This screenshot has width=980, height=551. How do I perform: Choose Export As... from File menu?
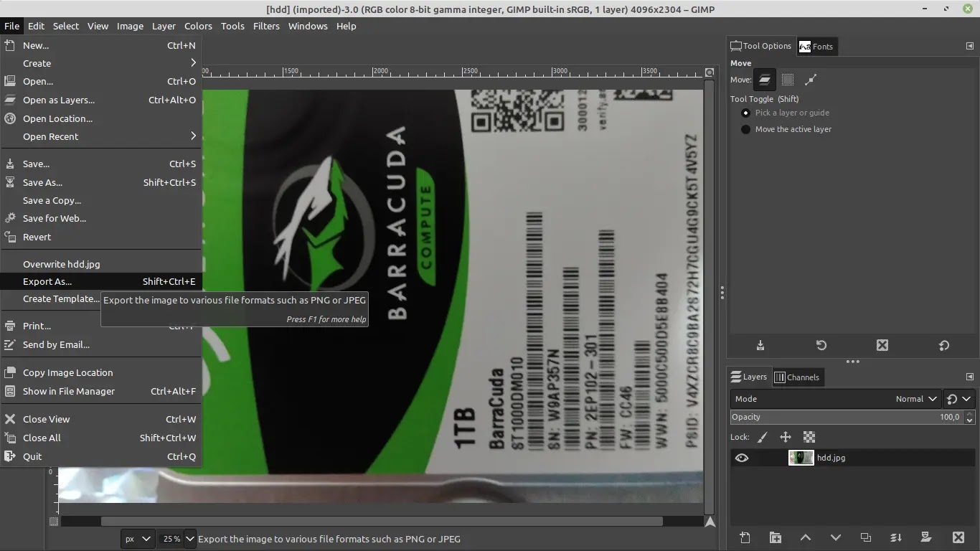click(101, 281)
